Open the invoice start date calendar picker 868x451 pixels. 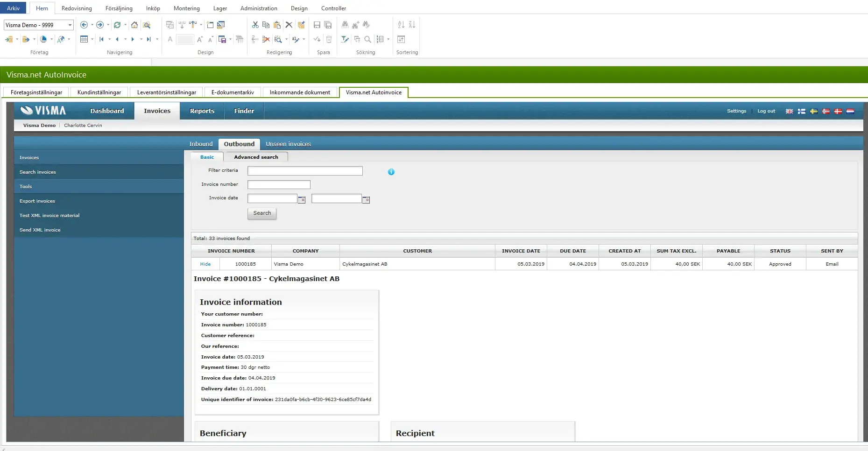(301, 199)
